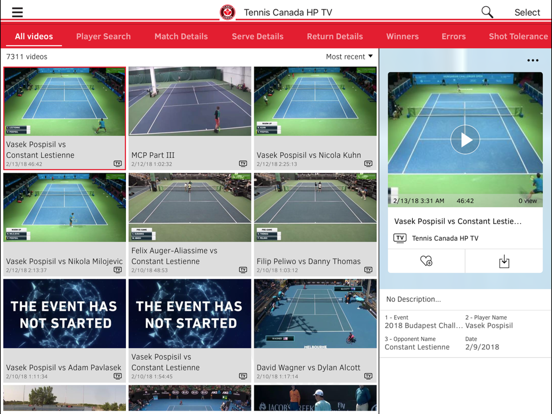The width and height of the screenshot is (552, 414).
Task: Click the '7311 videos' count text
Action: coord(26,57)
